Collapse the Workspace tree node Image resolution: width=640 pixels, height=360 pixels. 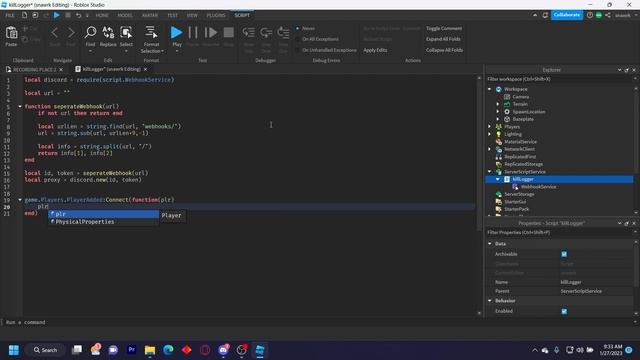[x=489, y=89]
